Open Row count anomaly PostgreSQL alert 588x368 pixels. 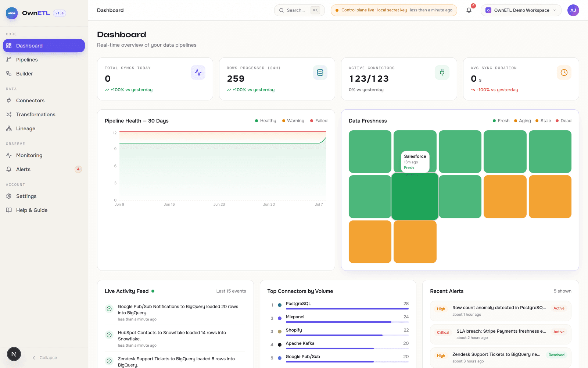click(x=501, y=311)
